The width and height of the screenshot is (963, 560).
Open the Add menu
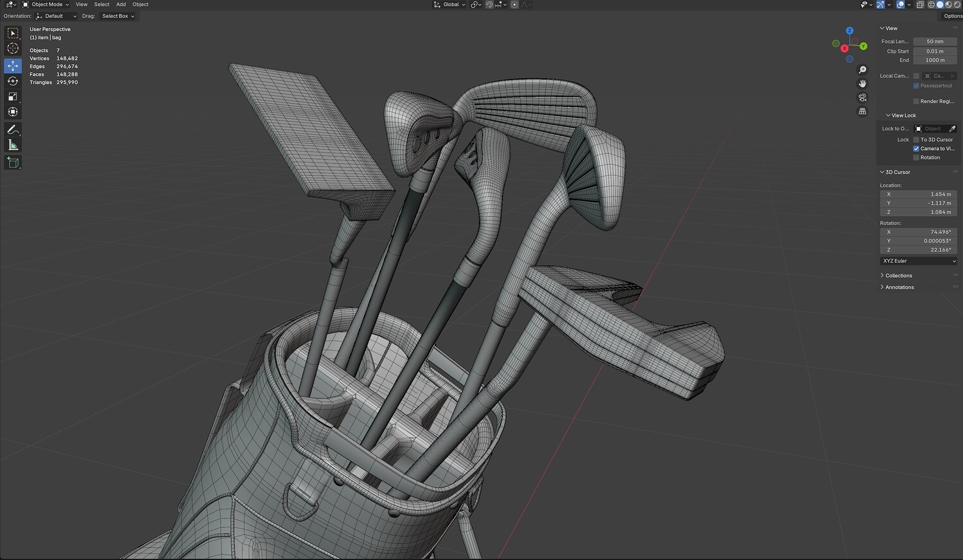(x=121, y=4)
